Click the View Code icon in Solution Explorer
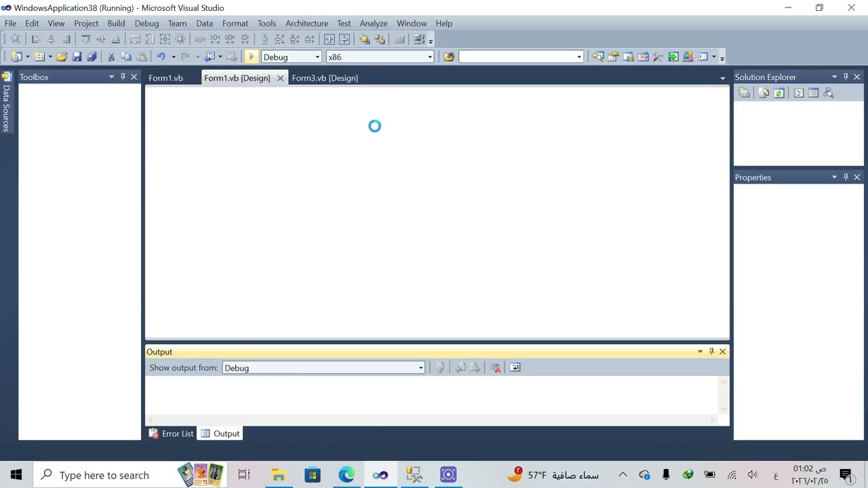The height and width of the screenshot is (488, 868). [799, 93]
